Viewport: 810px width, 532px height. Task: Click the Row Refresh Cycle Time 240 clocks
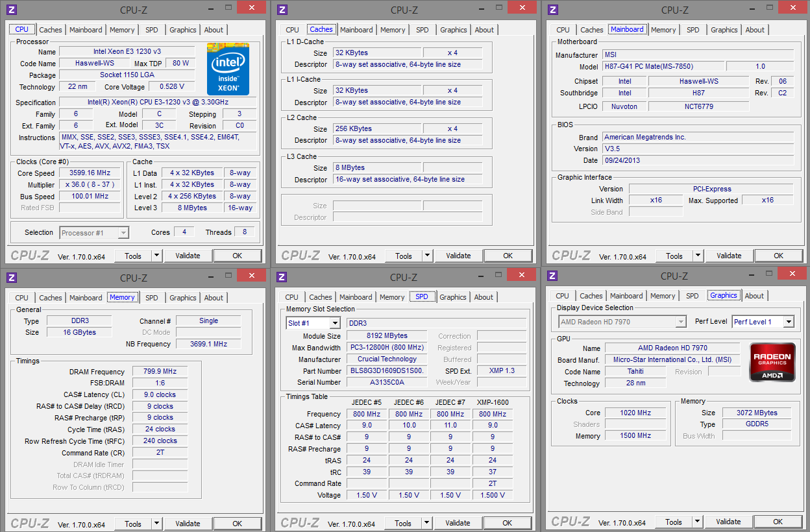pos(160,441)
